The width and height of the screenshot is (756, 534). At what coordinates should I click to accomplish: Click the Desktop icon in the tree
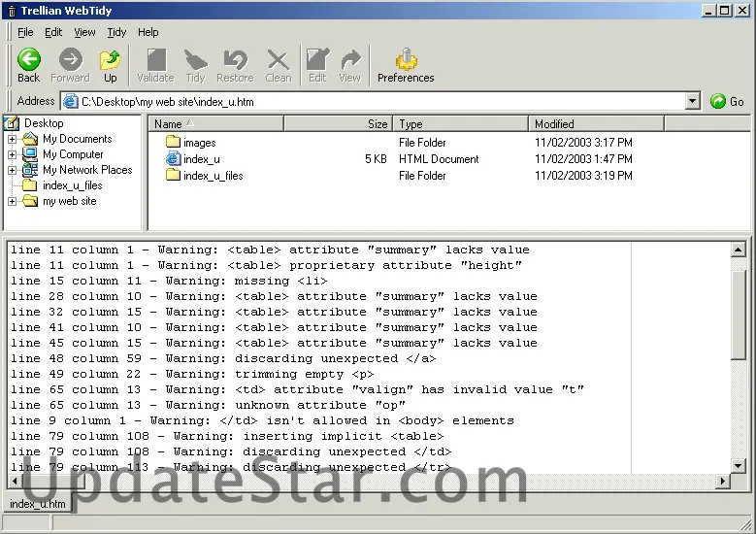coord(12,123)
